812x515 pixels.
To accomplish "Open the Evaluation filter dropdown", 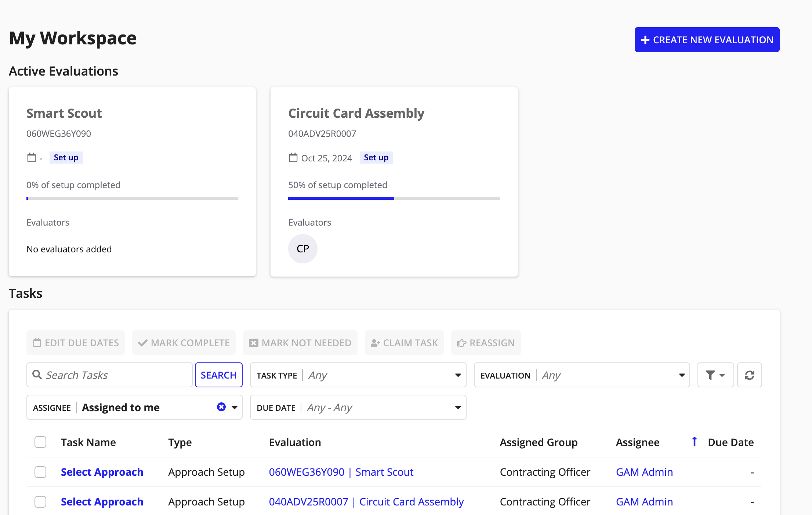I will click(582, 375).
